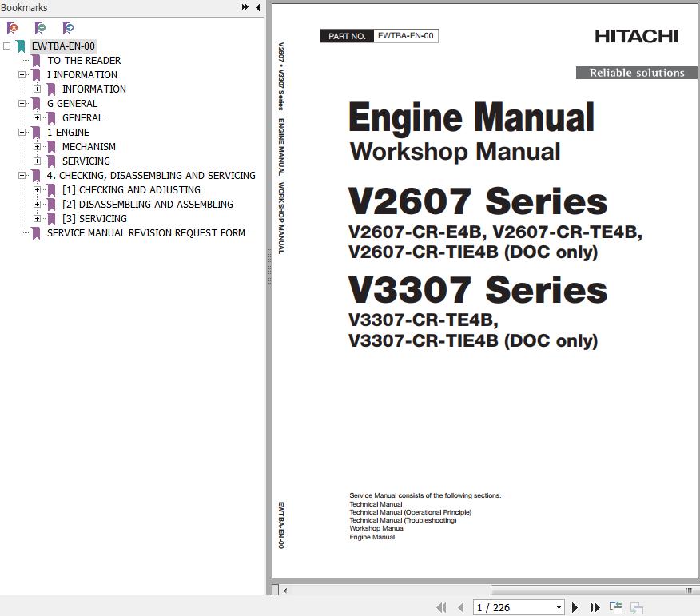Click the panel splitter grip between panes
Screen dimensions: 700x616
(269, 267)
